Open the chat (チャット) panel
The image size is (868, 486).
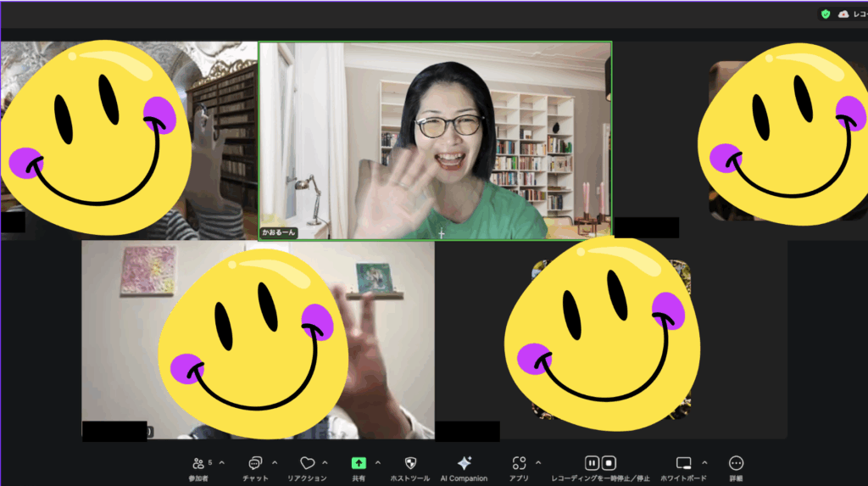(254, 464)
